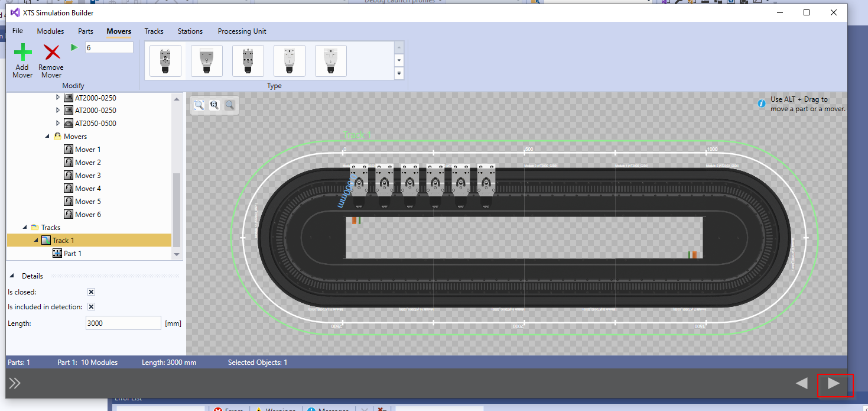Viewport: 868px width, 411px height.
Task: Click the green Add Mover plus icon
Action: (22, 52)
